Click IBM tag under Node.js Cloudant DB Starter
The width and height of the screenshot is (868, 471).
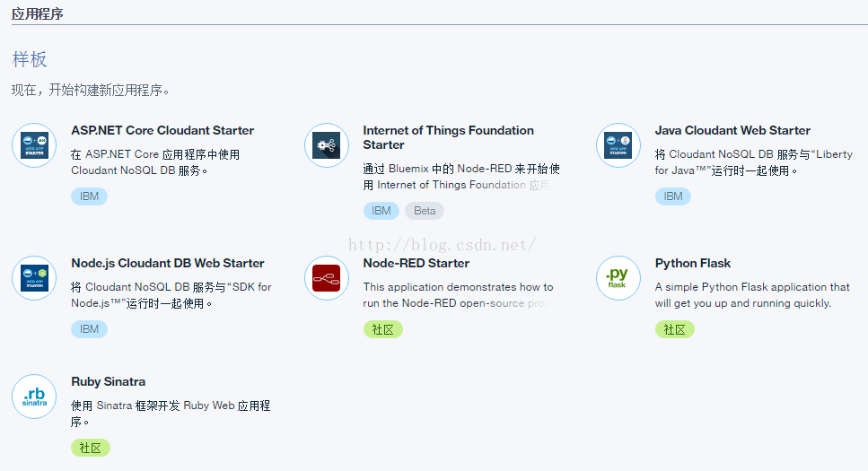click(89, 329)
